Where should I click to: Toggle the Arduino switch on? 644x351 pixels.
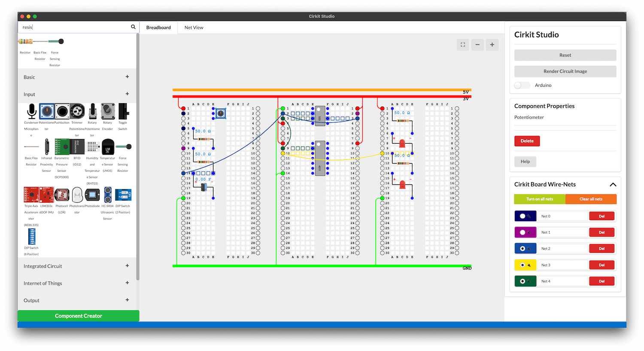click(x=522, y=85)
